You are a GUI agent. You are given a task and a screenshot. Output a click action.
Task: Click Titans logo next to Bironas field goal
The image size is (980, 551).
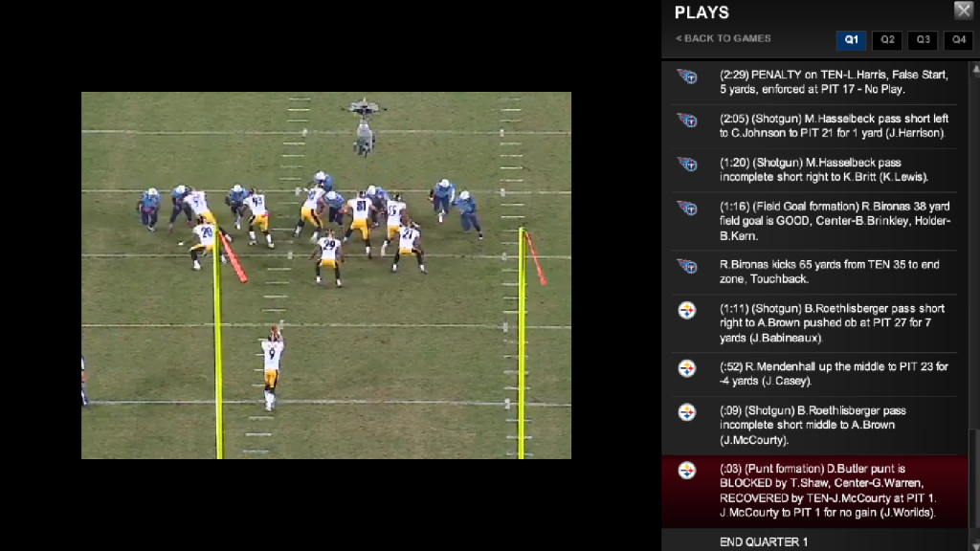pos(686,209)
